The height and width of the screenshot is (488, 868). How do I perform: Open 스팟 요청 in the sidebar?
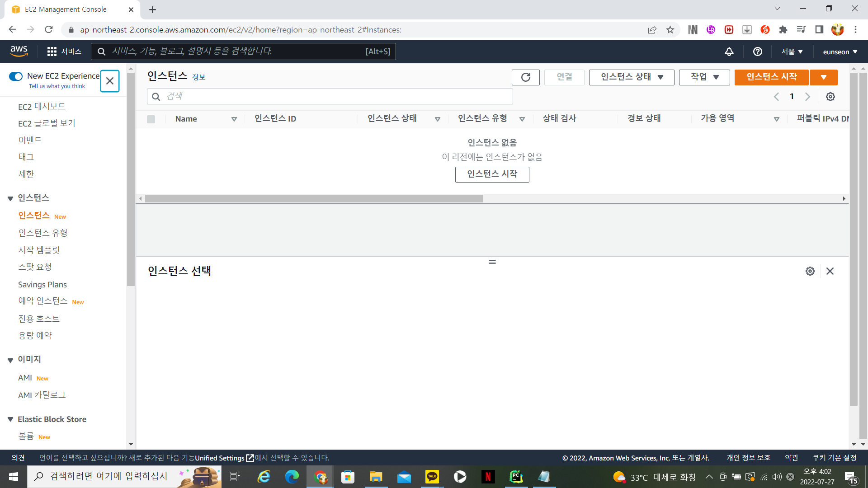[x=35, y=267]
